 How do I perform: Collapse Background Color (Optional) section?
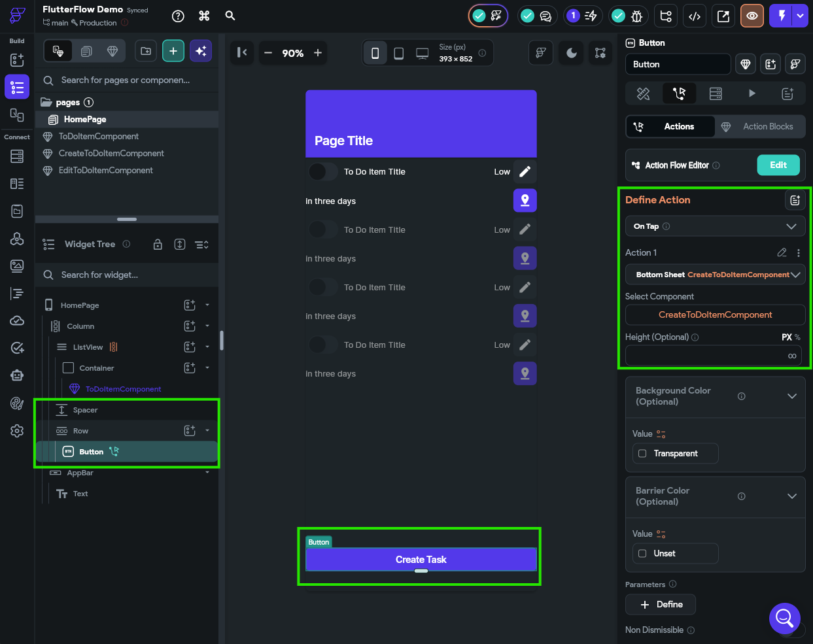[x=792, y=396]
